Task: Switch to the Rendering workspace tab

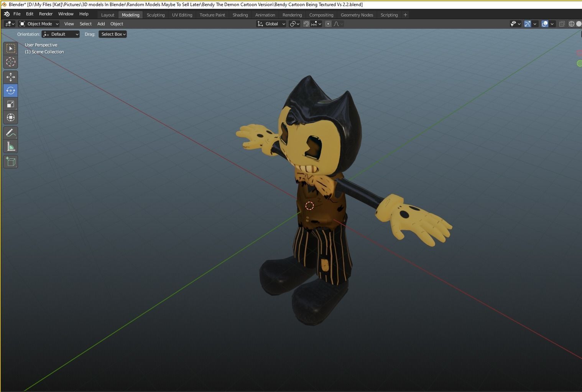Action: point(292,15)
